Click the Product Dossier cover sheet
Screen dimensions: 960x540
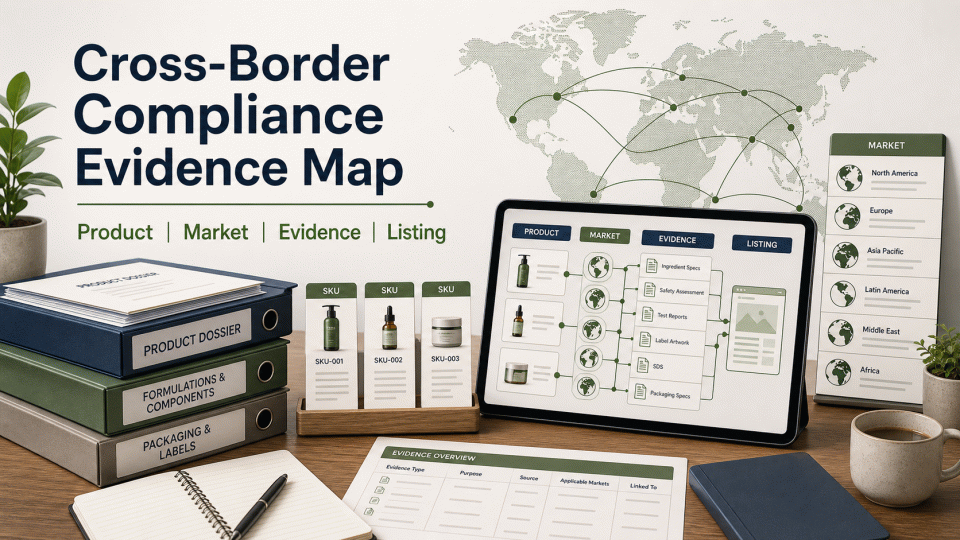click(138, 288)
